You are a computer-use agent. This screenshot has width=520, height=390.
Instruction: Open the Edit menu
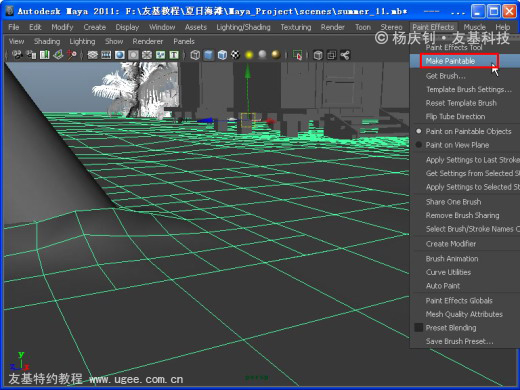pyautogui.click(x=35, y=27)
